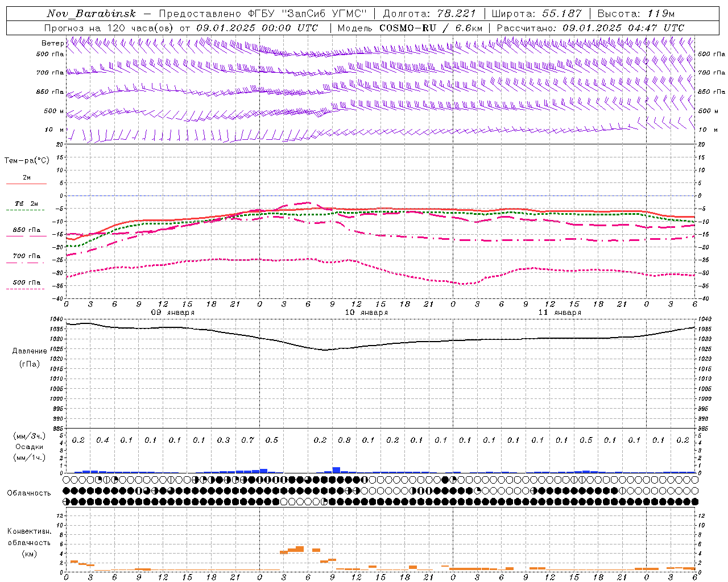Click the '(мм/1ч.)' precipitation unit label
Viewport: 728px width, 582px height.
click(x=29, y=458)
